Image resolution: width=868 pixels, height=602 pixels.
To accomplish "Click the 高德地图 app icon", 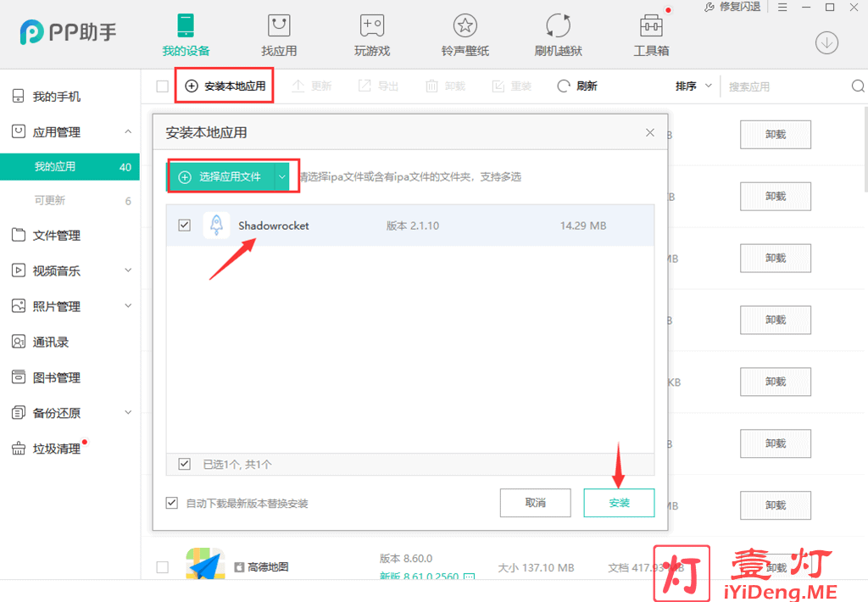I will tap(205, 563).
